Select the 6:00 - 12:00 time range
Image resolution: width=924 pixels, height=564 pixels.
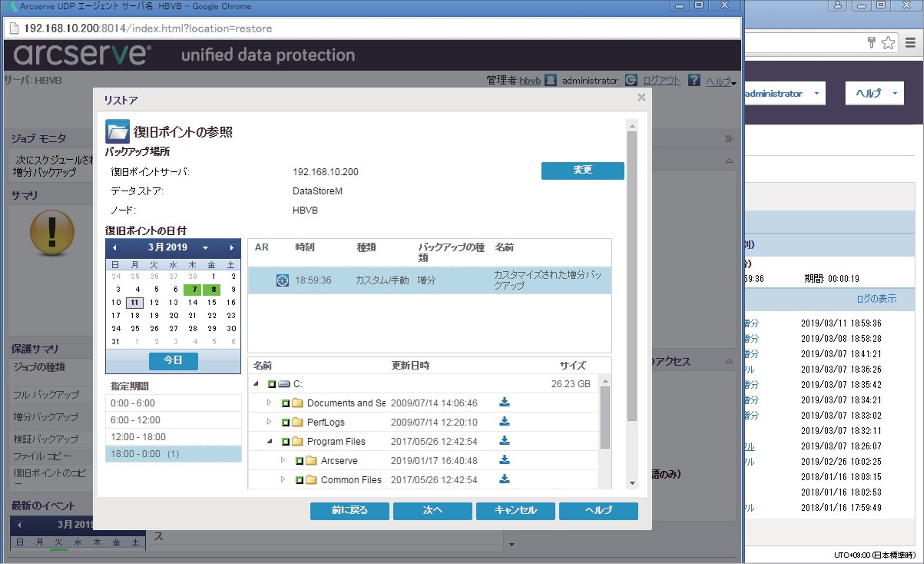[x=173, y=420]
